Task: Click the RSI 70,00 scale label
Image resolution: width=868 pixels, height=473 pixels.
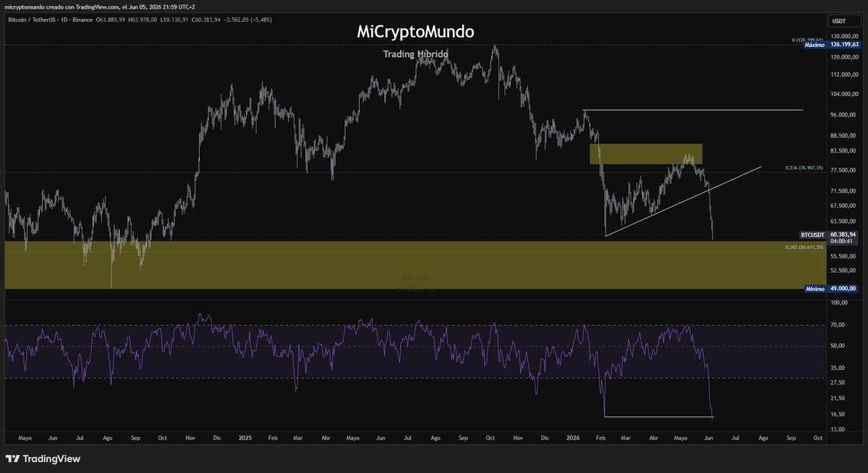Action: [838, 325]
